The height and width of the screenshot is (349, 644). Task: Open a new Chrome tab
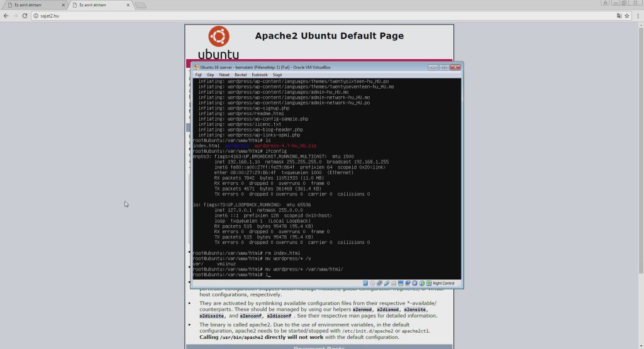140,5
